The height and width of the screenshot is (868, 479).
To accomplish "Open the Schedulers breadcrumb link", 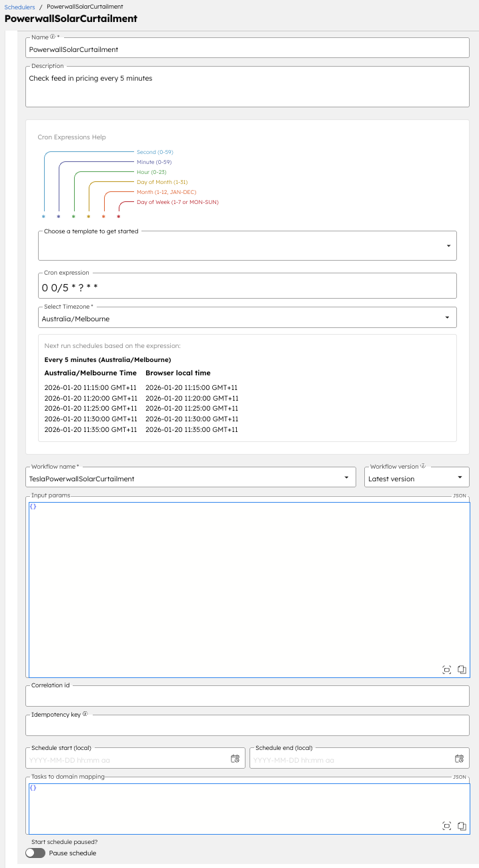I will [19, 7].
